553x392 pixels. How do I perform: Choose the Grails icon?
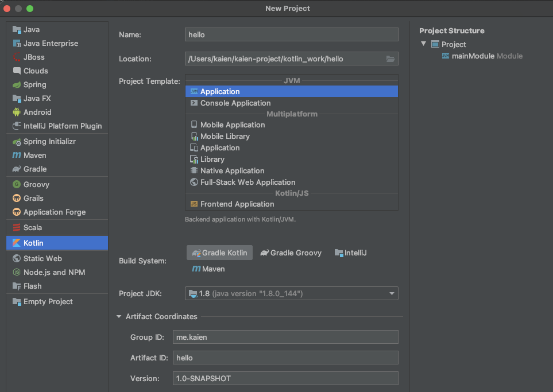pyautogui.click(x=17, y=198)
